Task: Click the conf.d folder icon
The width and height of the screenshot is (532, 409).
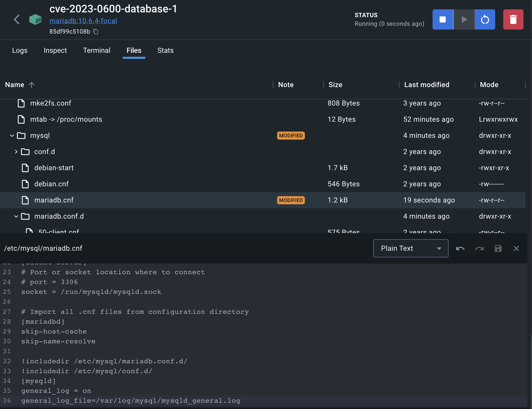Action: 25,152
